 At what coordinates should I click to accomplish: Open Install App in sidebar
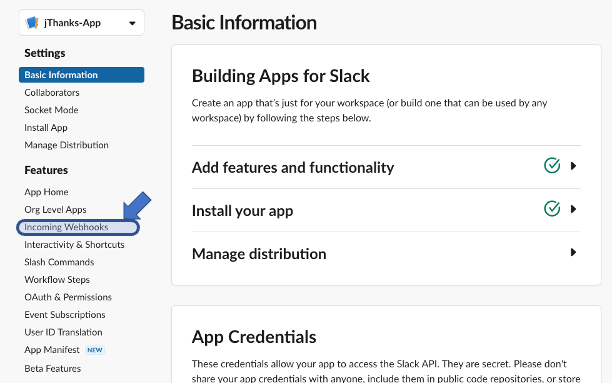click(x=46, y=128)
